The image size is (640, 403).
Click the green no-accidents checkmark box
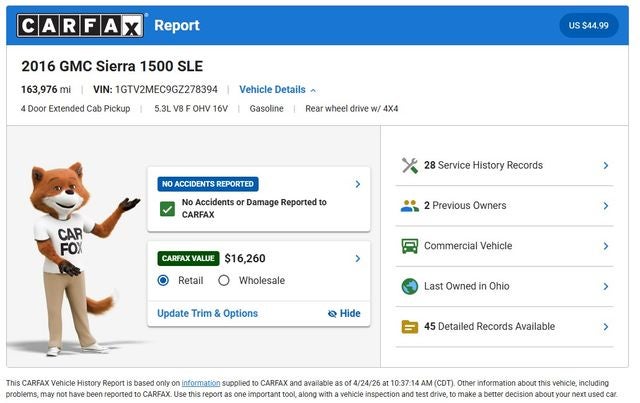(167, 209)
